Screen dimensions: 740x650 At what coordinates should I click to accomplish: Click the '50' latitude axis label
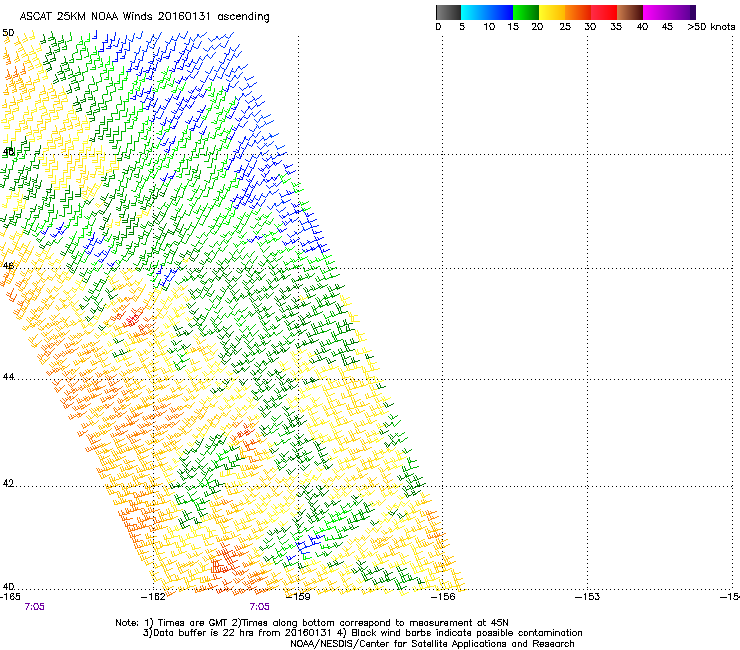click(8, 33)
